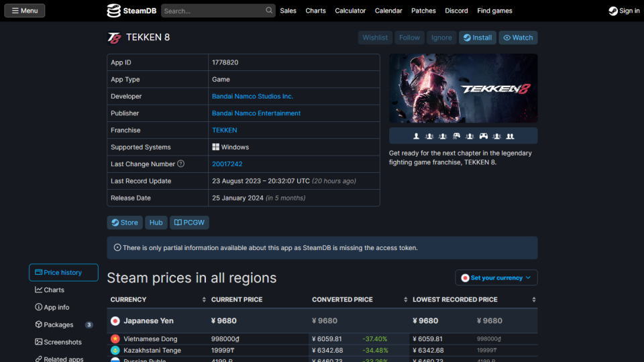Open the Steam Store button
Screen dimensions: 644x362
(x=125, y=223)
